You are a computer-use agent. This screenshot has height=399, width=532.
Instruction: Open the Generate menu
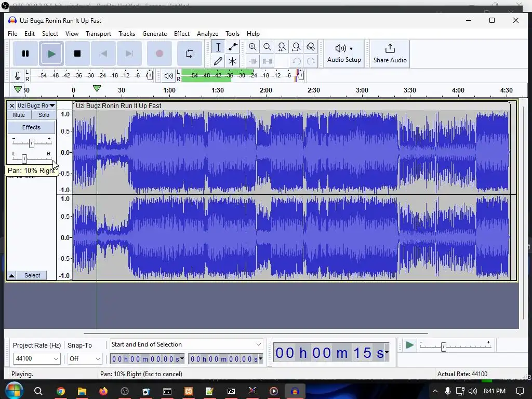tap(154, 34)
